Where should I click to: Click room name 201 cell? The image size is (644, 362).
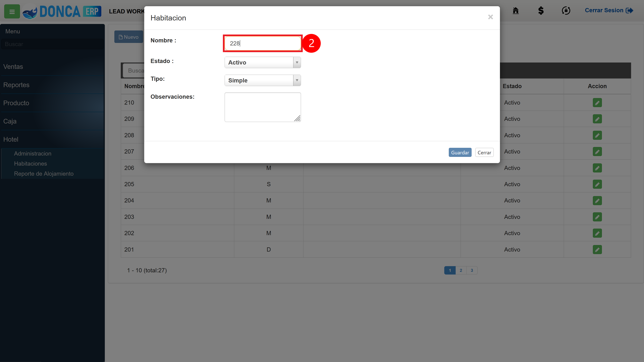point(177,249)
